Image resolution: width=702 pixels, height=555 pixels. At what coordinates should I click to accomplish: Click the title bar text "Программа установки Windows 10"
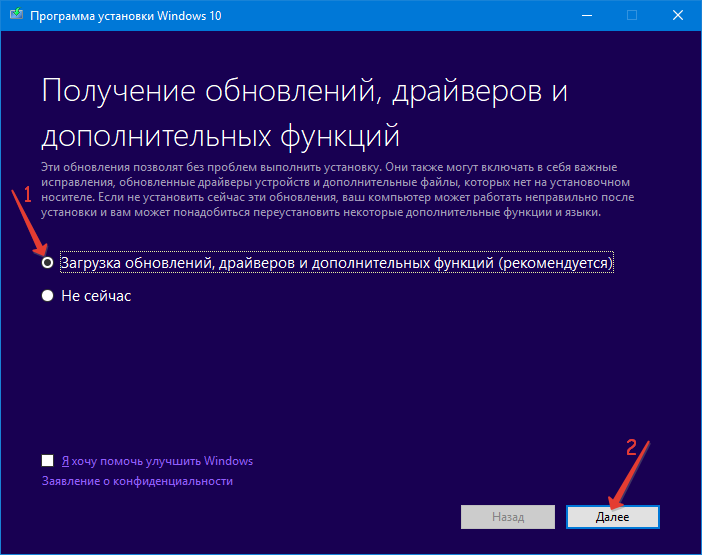(x=126, y=16)
